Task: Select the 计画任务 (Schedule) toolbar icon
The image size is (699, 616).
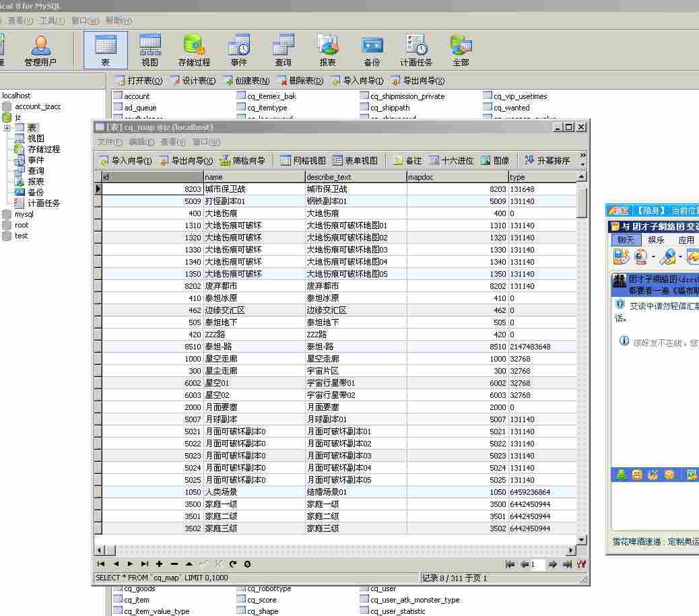Action: [x=416, y=50]
